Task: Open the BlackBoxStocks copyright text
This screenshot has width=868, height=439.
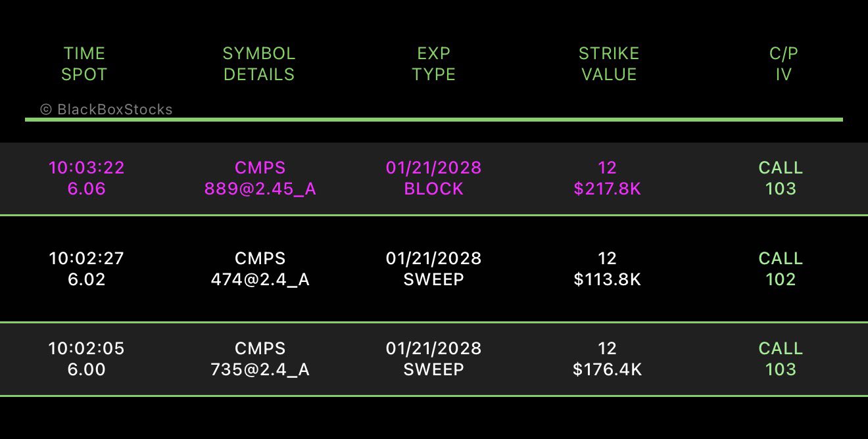Action: point(107,109)
